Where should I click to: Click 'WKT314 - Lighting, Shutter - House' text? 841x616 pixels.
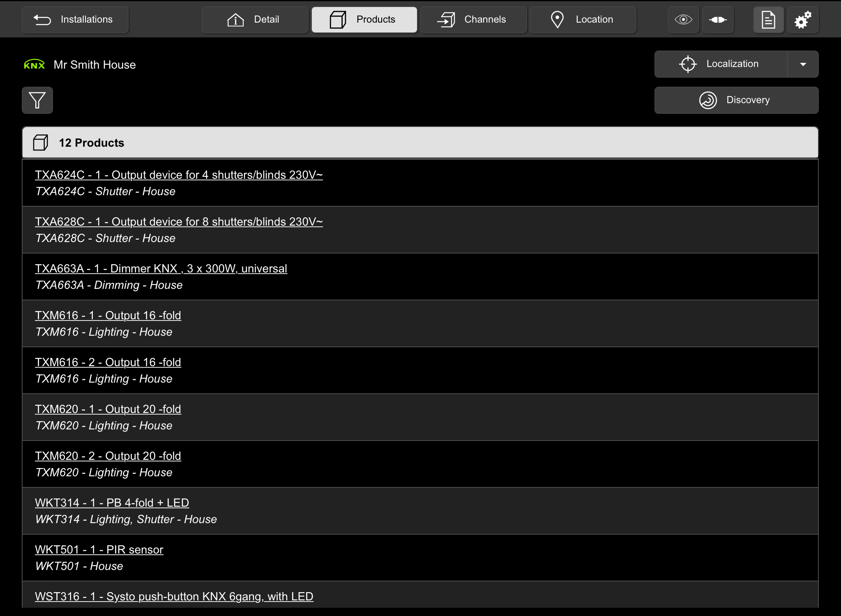coord(126,519)
